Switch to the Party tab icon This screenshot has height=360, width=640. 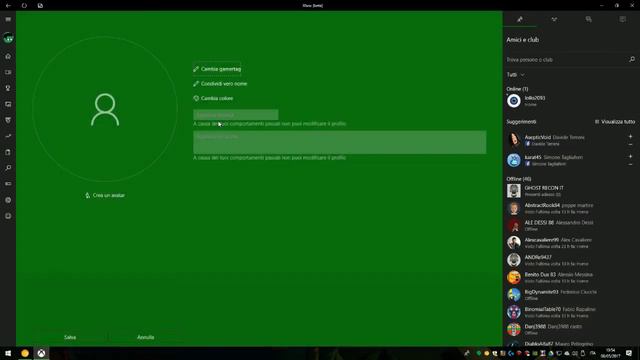pyautogui.click(x=554, y=19)
